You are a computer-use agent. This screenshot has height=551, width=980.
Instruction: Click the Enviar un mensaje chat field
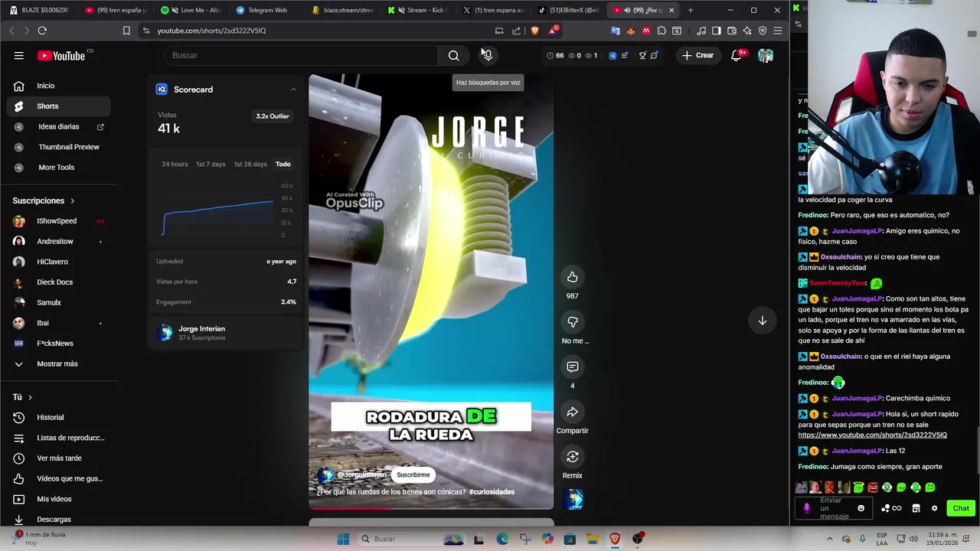[x=835, y=508]
